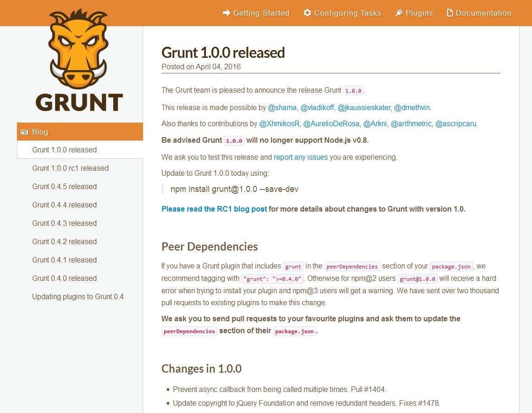532x413 pixels.
Task: Go to Grunt 0.4.4 released post
Action: (64, 205)
